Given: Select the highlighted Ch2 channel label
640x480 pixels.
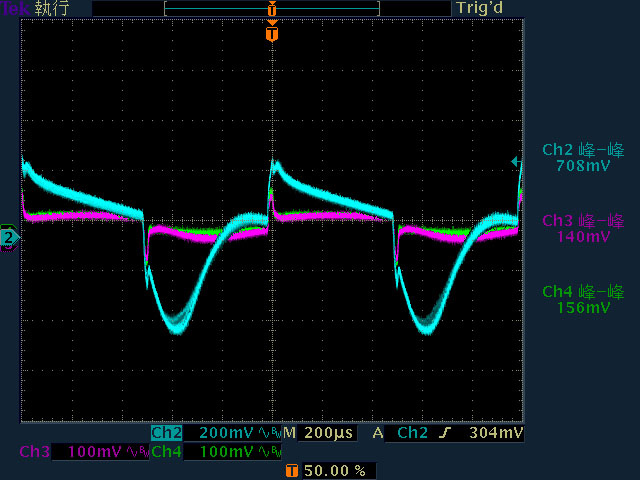Looking at the screenshot, I should [167, 433].
